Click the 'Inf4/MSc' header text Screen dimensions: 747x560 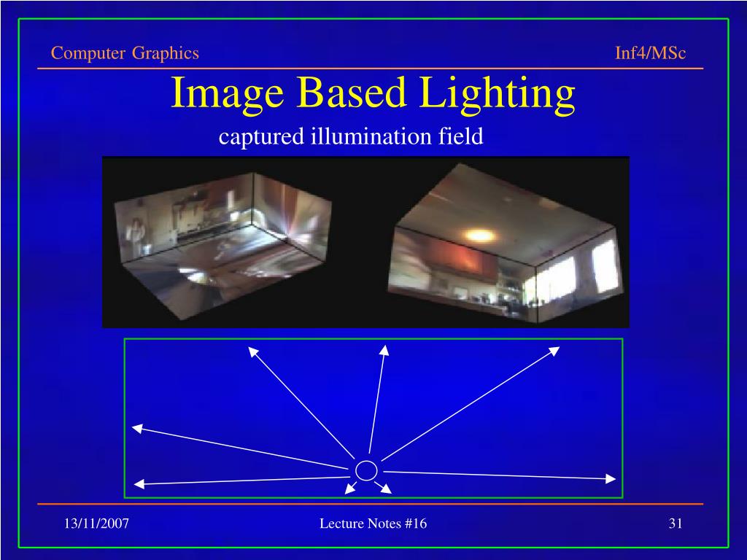[x=650, y=52]
